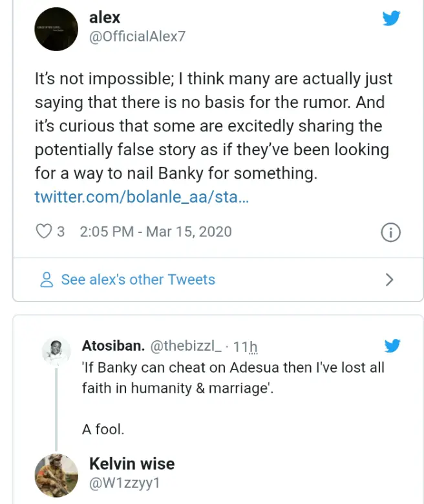The height and width of the screenshot is (504, 424).
Task: Open the 11h timestamp on Atosiban's tweet
Action: [x=245, y=347]
